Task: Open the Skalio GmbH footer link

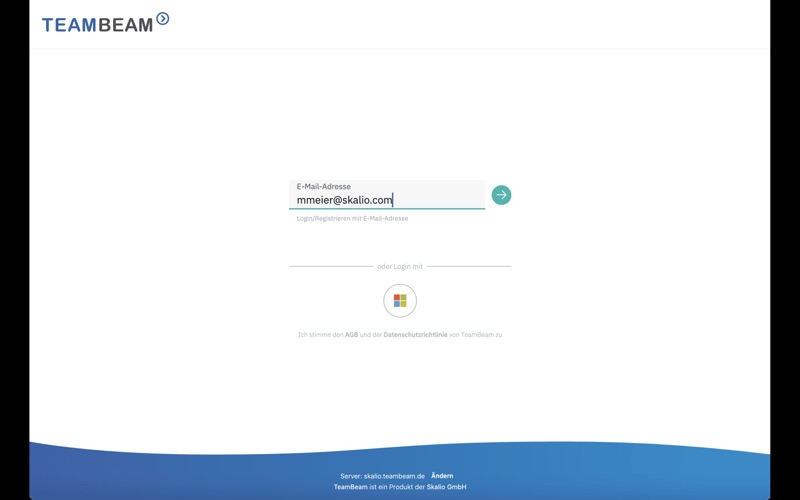Action: tap(446, 487)
